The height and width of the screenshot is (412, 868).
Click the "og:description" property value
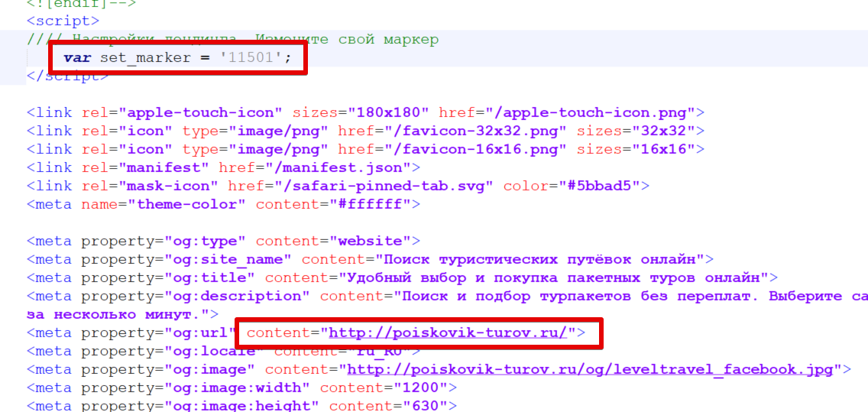[238, 296]
